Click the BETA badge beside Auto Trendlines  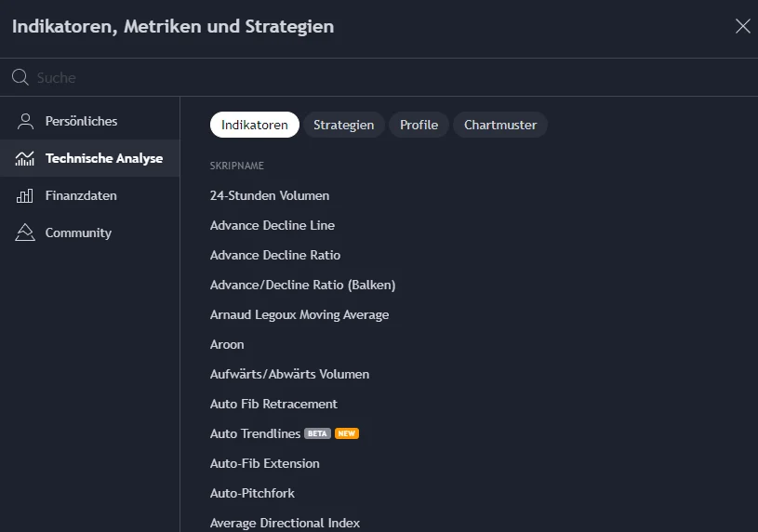click(317, 433)
